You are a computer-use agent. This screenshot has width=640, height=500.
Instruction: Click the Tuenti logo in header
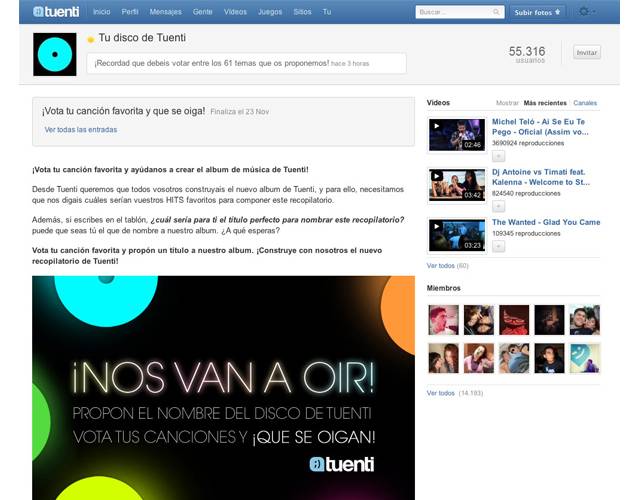tap(56, 12)
